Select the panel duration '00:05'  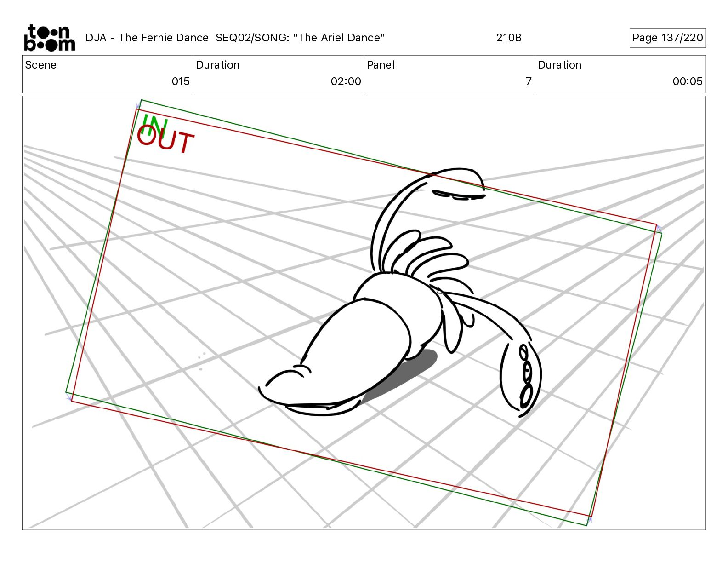(x=688, y=81)
